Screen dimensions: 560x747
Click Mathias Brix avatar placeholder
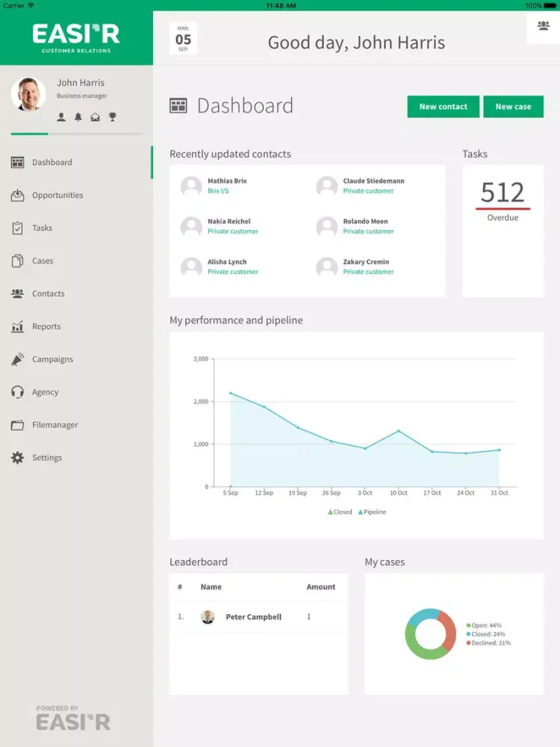click(x=191, y=186)
